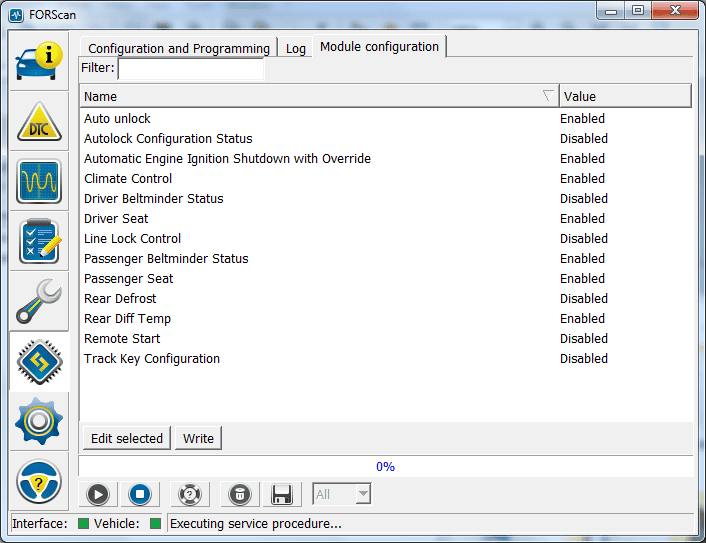Click Disabled value for Driver Beltminder Status
The image size is (706, 543).
coord(584,199)
